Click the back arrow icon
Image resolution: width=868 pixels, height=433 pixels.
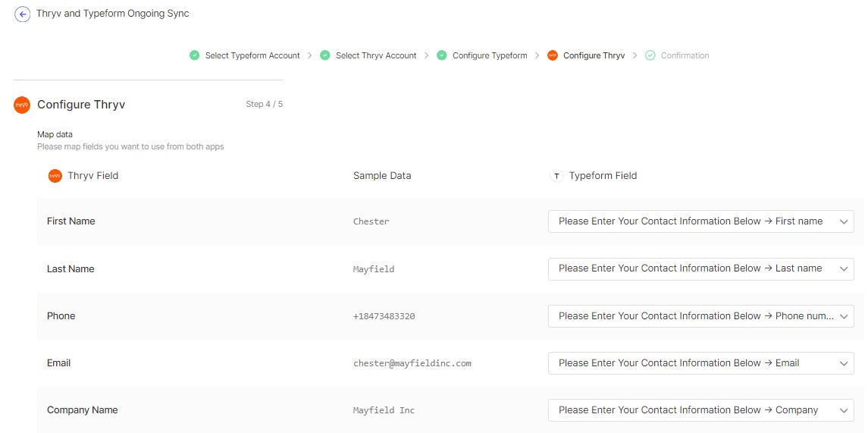[x=23, y=14]
